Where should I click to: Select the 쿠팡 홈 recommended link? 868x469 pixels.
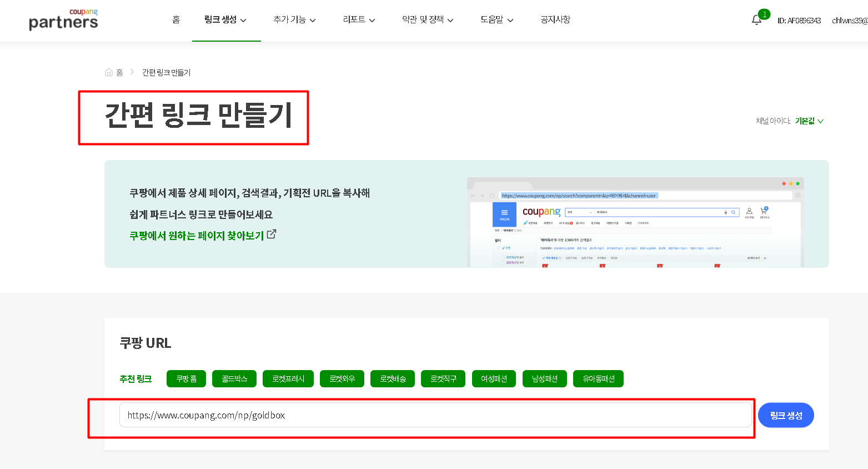187,378
